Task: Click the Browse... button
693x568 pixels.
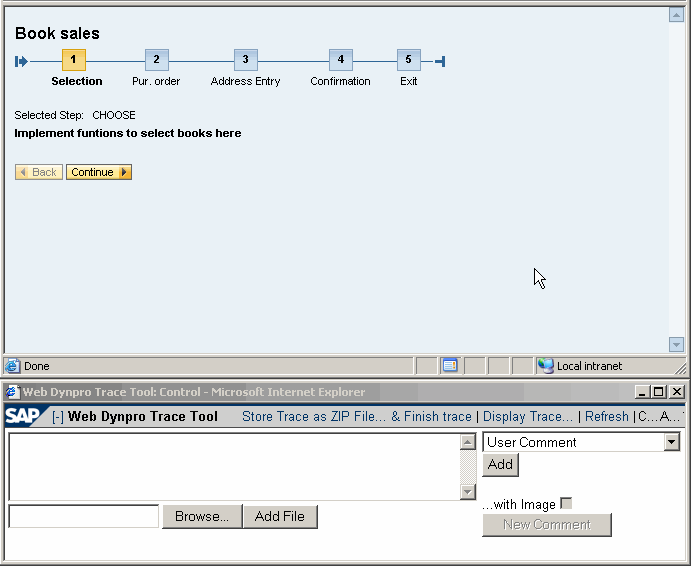Action: [202, 516]
